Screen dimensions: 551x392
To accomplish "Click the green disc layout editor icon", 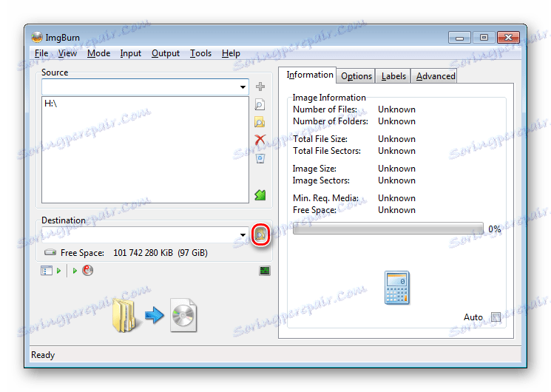I will 260,195.
